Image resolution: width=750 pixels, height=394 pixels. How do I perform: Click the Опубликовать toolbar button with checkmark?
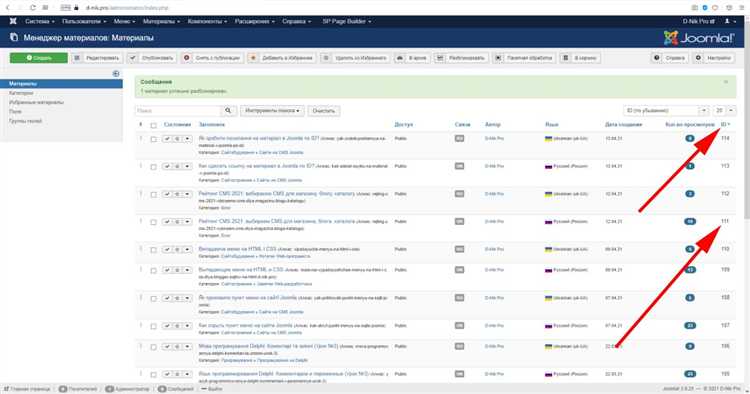(x=152, y=58)
